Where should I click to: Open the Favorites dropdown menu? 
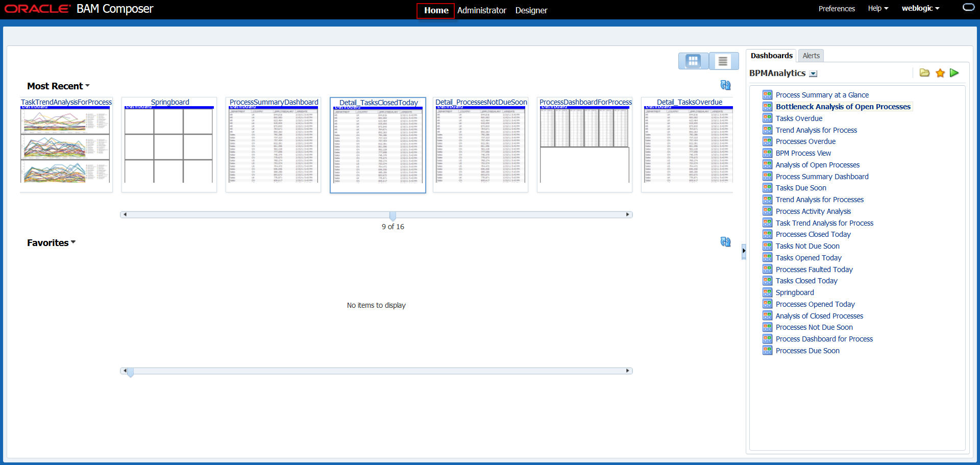(x=73, y=242)
